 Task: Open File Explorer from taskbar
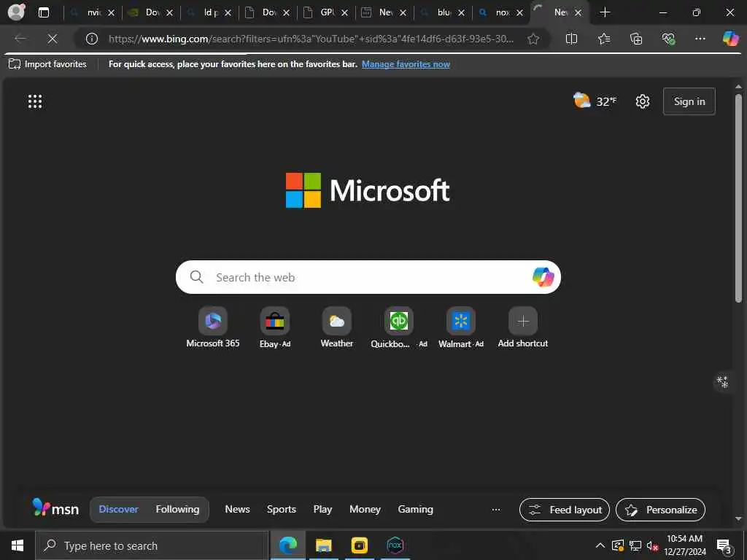click(x=323, y=545)
